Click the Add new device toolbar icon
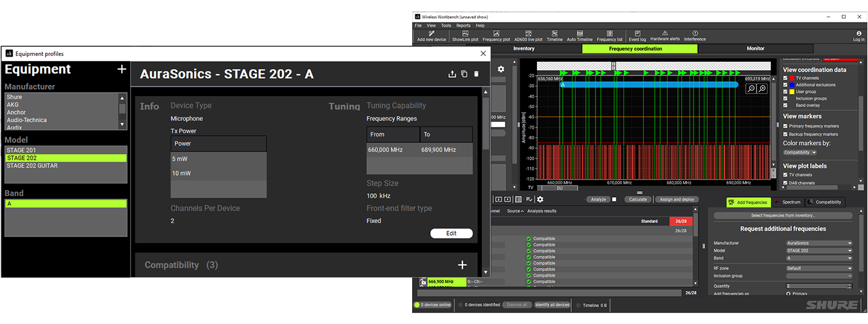 click(x=431, y=33)
